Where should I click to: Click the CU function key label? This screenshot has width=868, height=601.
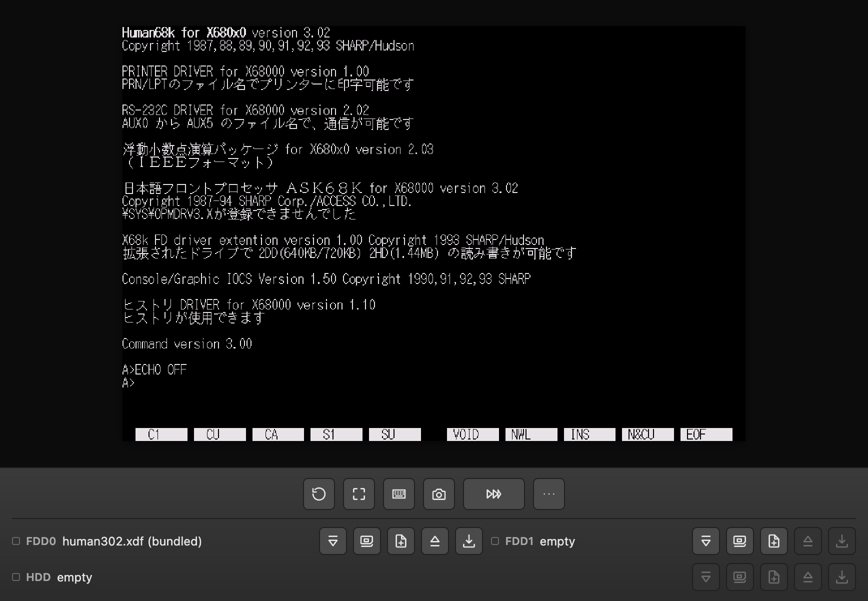pos(220,434)
